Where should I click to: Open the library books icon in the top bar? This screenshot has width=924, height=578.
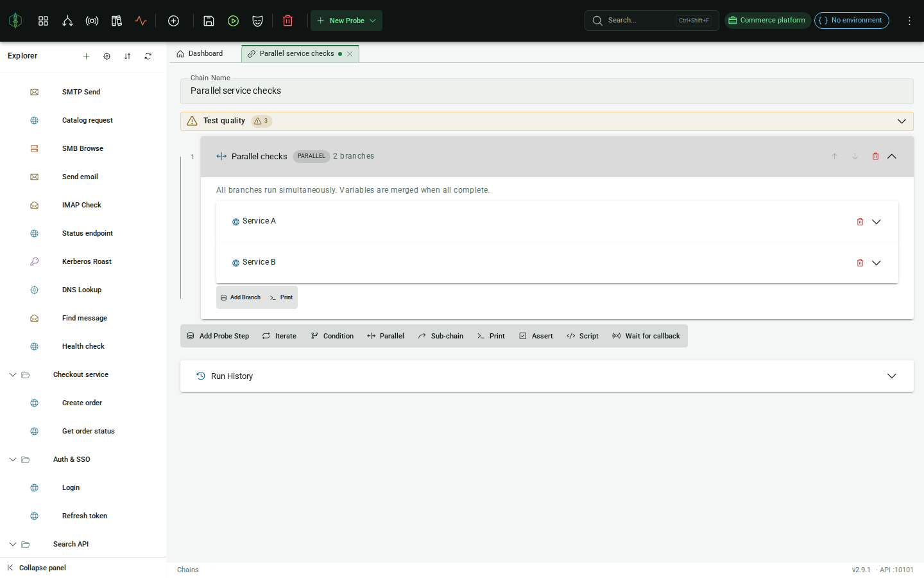coord(117,21)
